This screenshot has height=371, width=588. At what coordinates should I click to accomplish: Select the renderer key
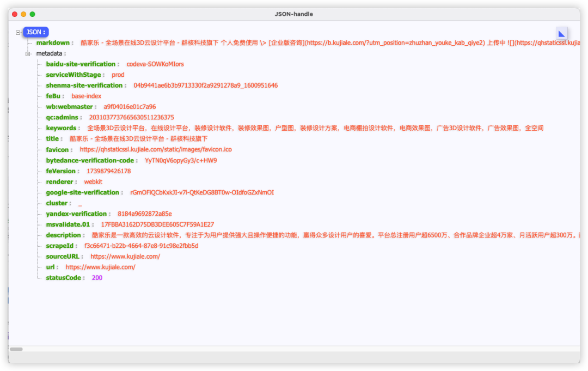click(60, 182)
